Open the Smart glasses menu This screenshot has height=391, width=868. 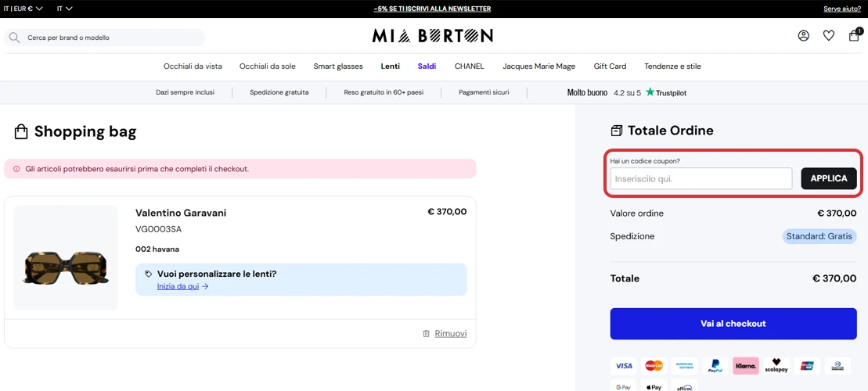pos(338,66)
